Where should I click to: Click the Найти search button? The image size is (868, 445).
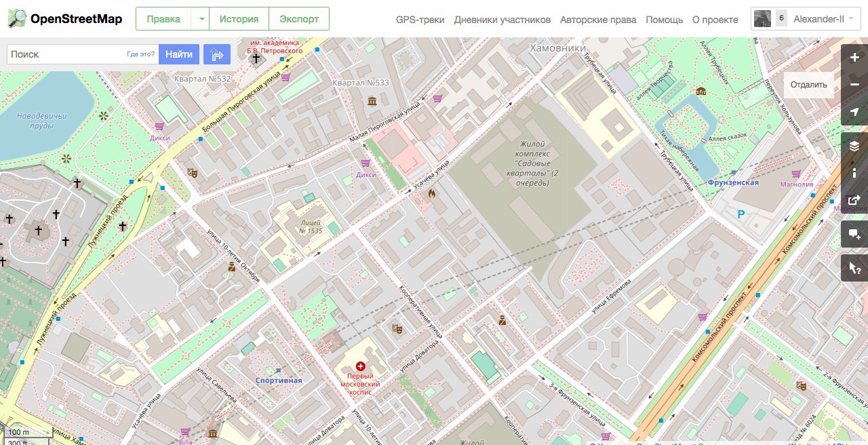[x=179, y=54]
